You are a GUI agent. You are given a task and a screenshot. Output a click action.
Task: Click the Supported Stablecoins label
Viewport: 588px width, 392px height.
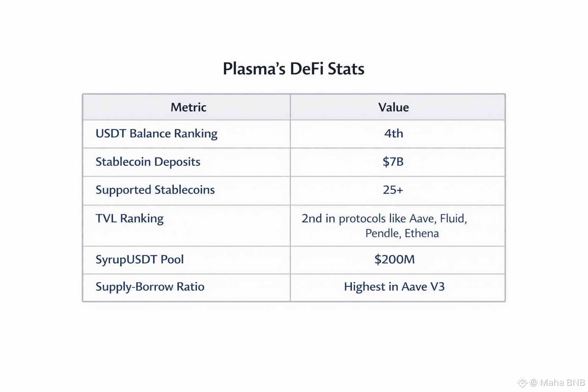[x=155, y=190]
